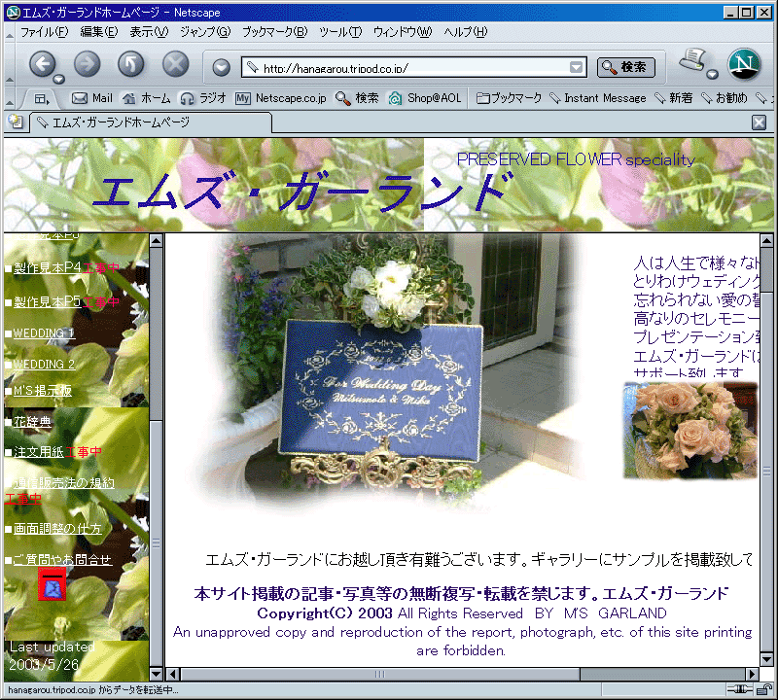Viewport: 778px width, 700px height.
Task: Open the ヘルプ(H) menu
Action: 466,32
